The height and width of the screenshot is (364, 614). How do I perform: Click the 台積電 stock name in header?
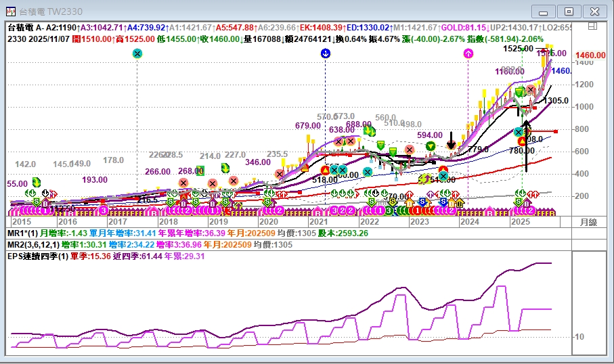20,28
